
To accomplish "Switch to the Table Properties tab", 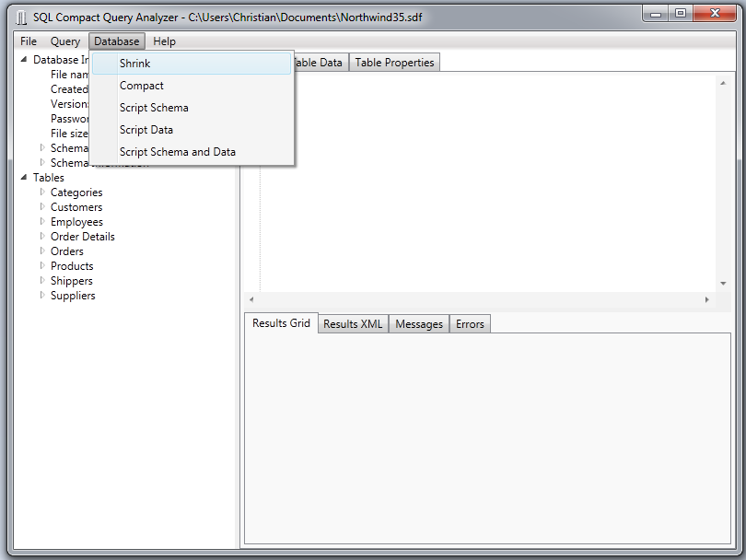I will 394,63.
